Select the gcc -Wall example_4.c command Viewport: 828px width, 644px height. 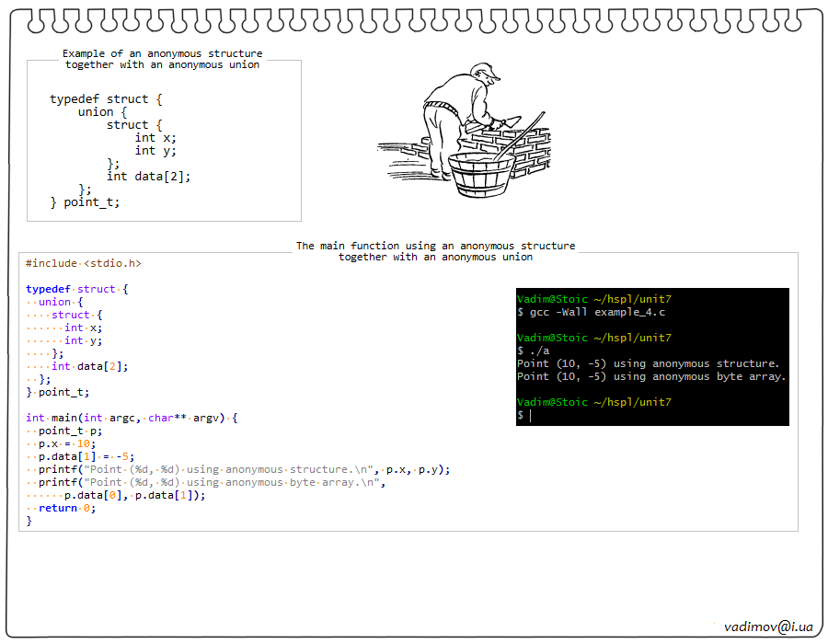tap(597, 312)
